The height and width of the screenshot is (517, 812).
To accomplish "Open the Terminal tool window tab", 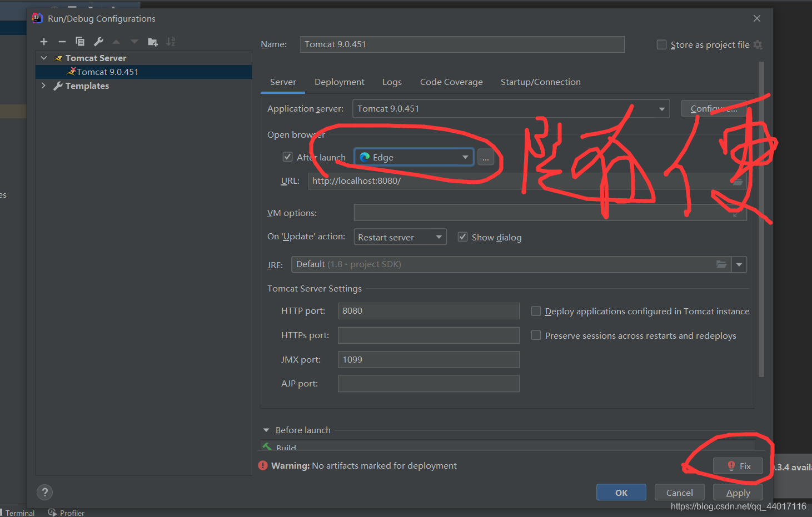I will (x=18, y=513).
